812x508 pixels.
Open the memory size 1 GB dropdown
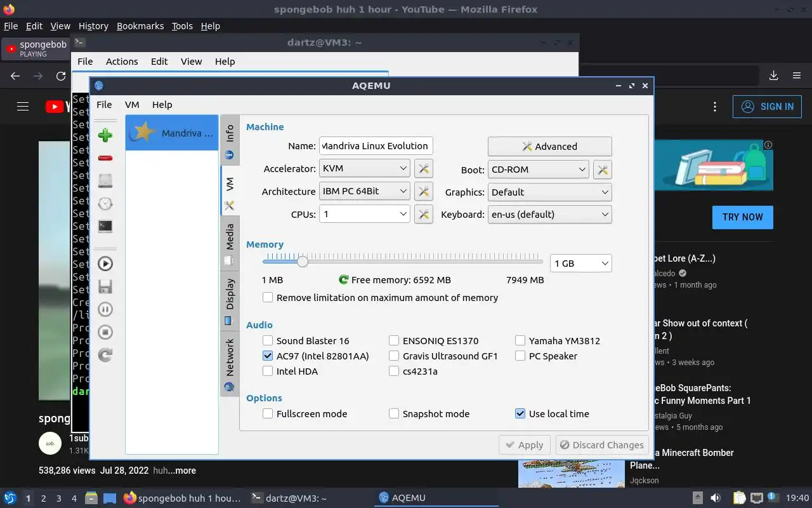click(580, 263)
